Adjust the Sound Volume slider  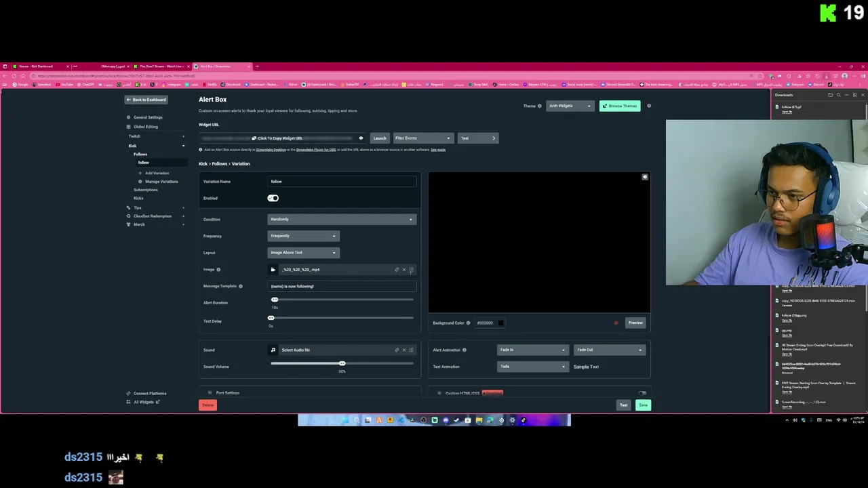[x=342, y=364]
